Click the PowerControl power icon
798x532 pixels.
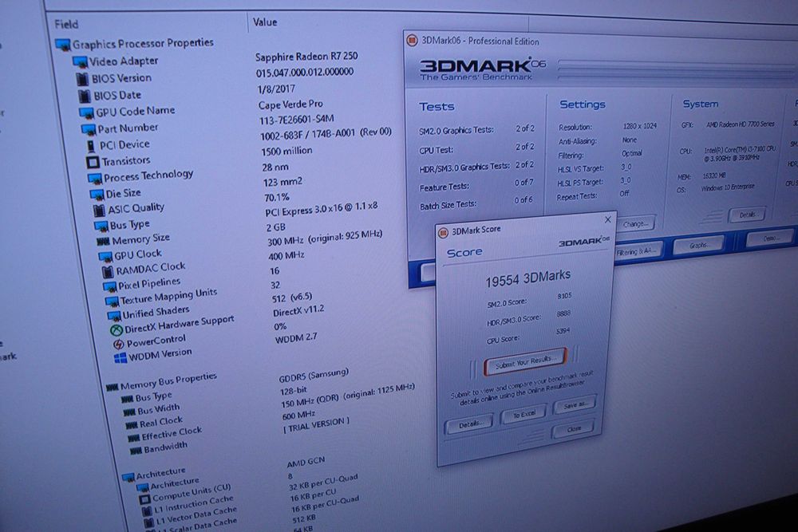[119, 345]
